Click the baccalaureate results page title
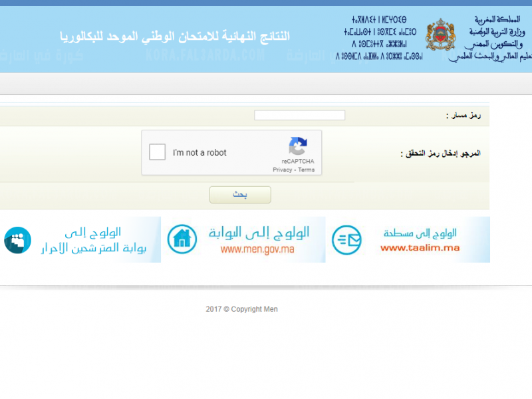The image size is (532, 399). (175, 36)
